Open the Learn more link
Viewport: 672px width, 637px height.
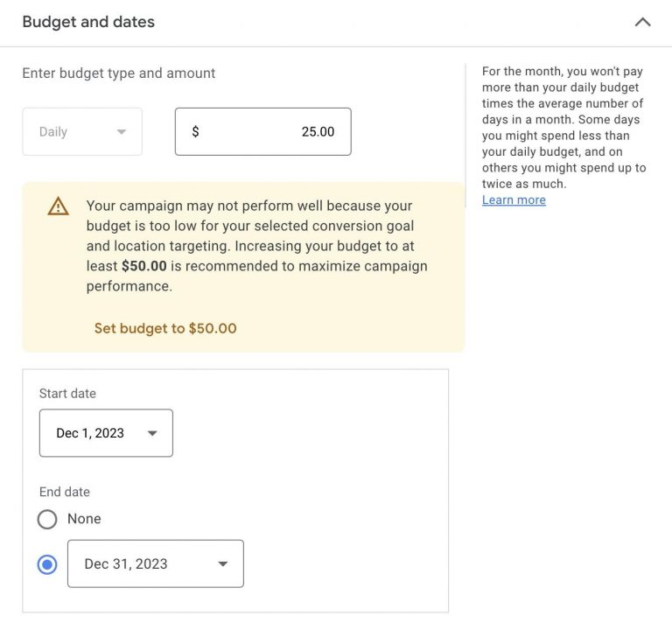514,200
